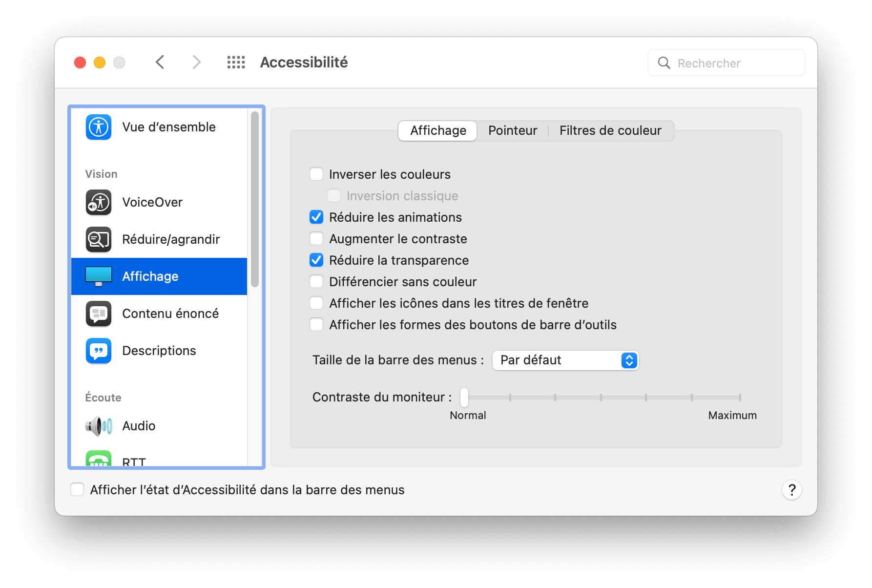Image resolution: width=872 pixels, height=588 pixels.
Task: Click the Affichage monitor icon
Action: tap(99, 276)
